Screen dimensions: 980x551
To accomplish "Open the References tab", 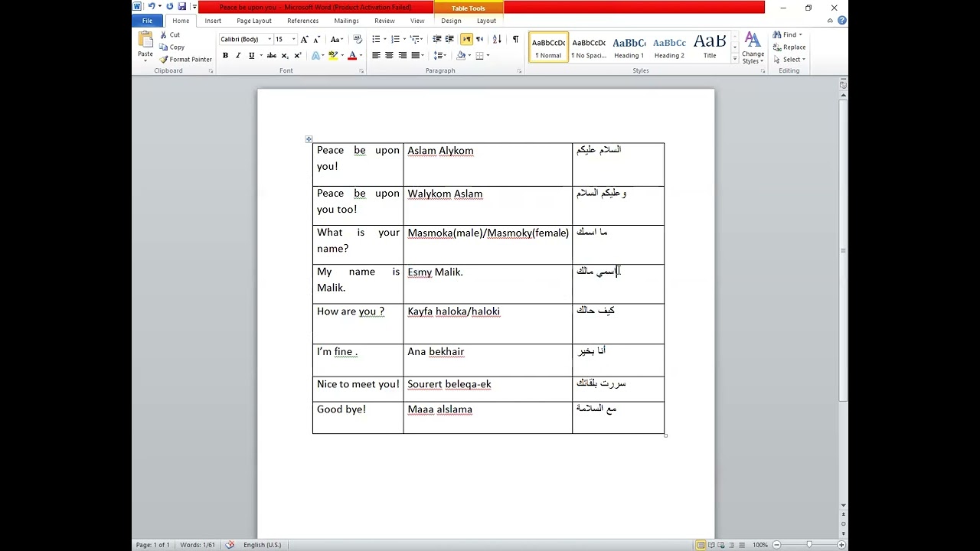I will [x=302, y=21].
